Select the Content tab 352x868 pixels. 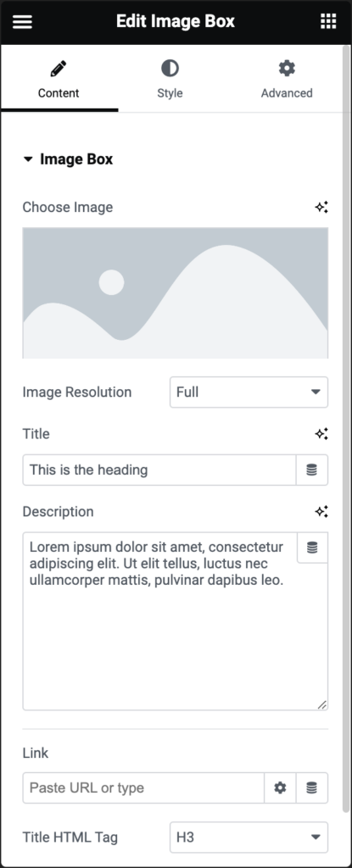pos(59,79)
